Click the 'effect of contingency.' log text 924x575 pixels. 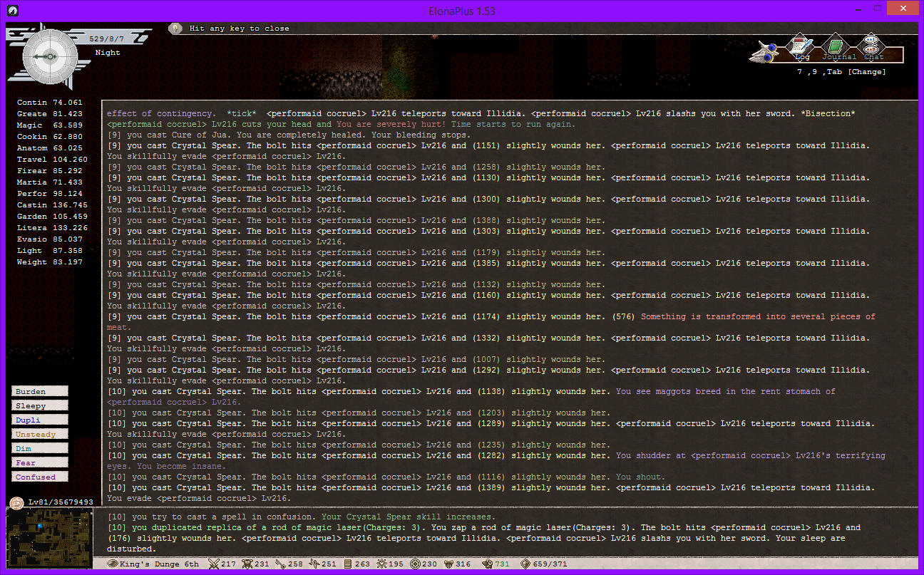(x=161, y=113)
